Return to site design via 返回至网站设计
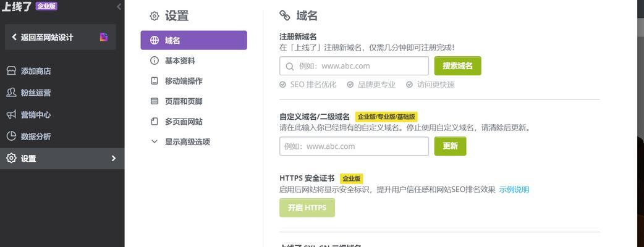Viewport: 644px width, 247px height. click(x=61, y=37)
